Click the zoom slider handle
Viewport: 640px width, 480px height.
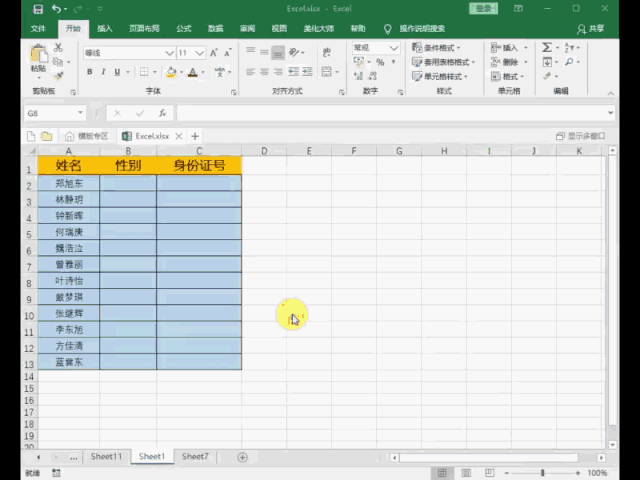pos(542,473)
